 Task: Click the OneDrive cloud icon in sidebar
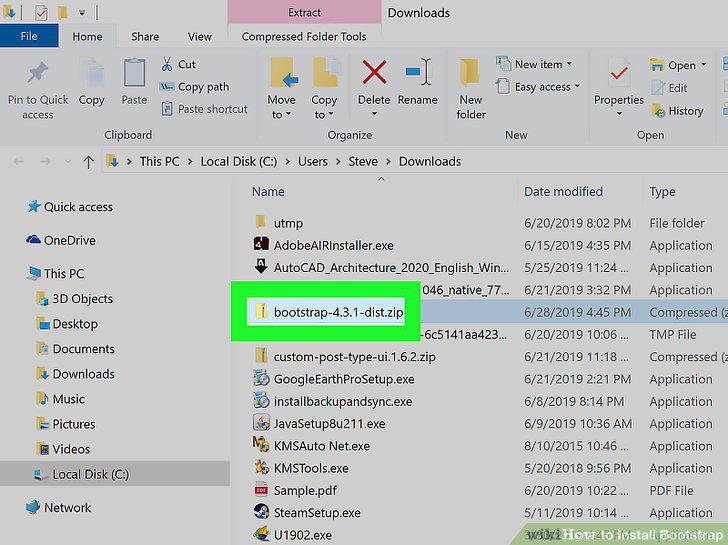point(33,240)
